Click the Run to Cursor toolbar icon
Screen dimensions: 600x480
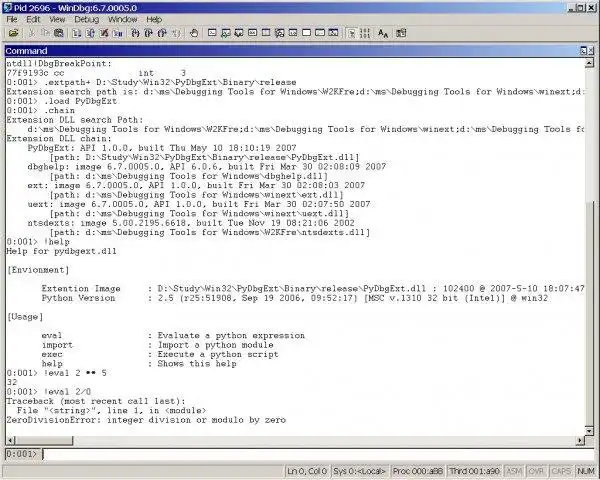(176, 33)
